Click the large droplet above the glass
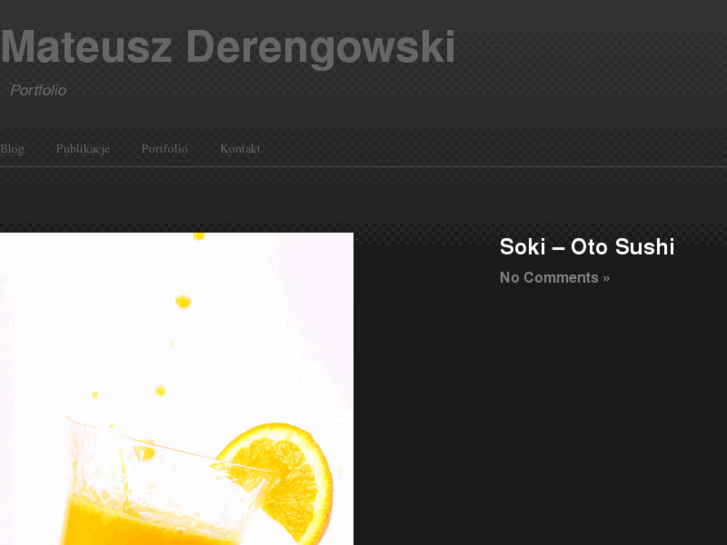 183,302
